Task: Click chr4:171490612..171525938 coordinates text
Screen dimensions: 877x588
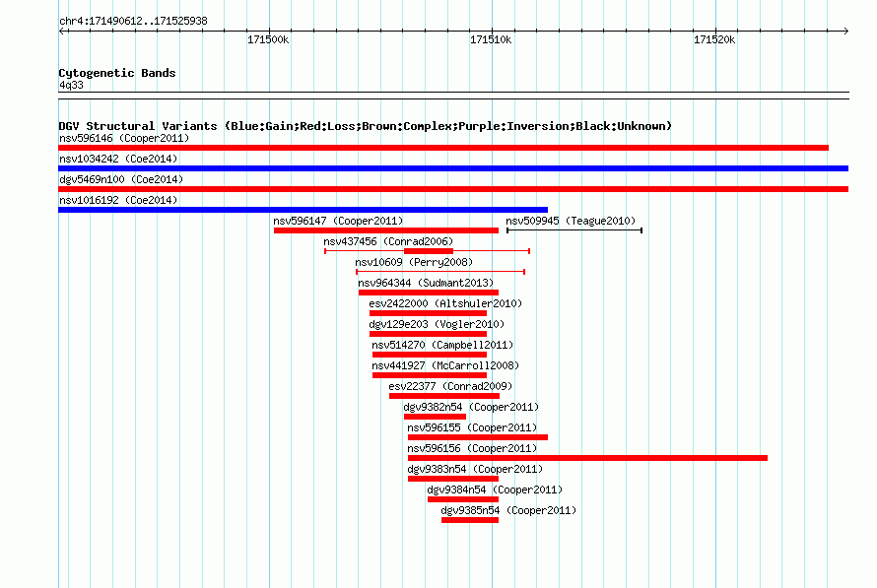Action: pyautogui.click(x=133, y=21)
